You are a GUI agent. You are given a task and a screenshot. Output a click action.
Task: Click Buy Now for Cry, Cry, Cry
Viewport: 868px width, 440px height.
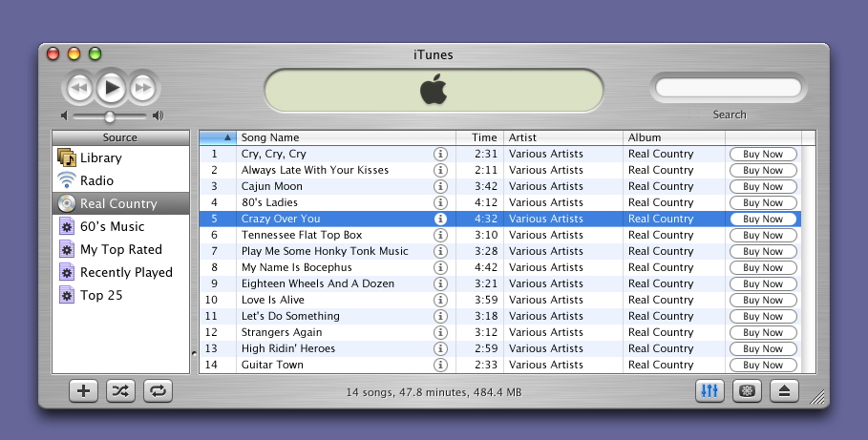[x=763, y=154]
